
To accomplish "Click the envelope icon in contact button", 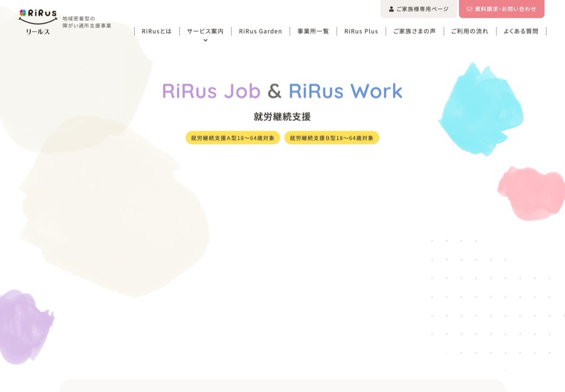I will pyautogui.click(x=469, y=9).
